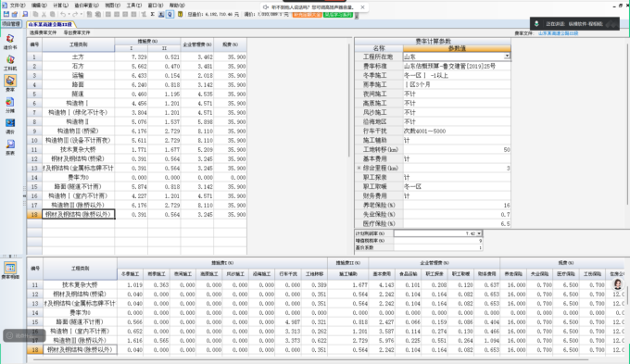
Task: Open the 调价 sidebar module
Action: pyautogui.click(x=10, y=126)
